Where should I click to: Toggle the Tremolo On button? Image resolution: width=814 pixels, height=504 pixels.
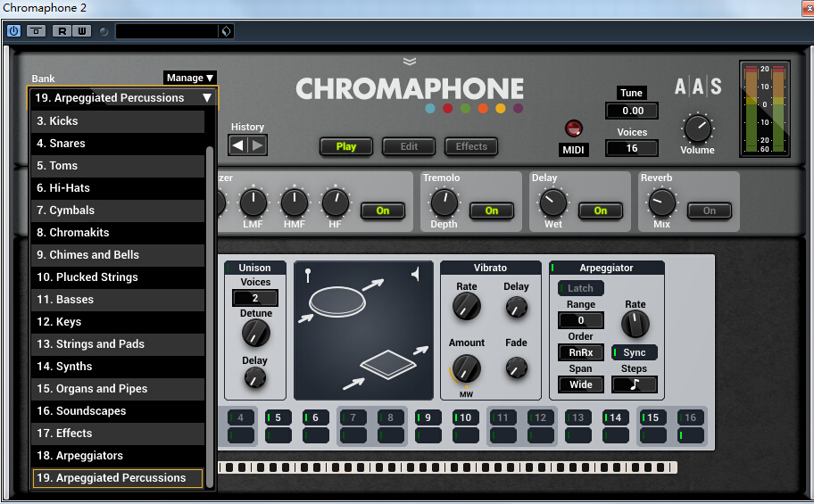[x=492, y=211]
